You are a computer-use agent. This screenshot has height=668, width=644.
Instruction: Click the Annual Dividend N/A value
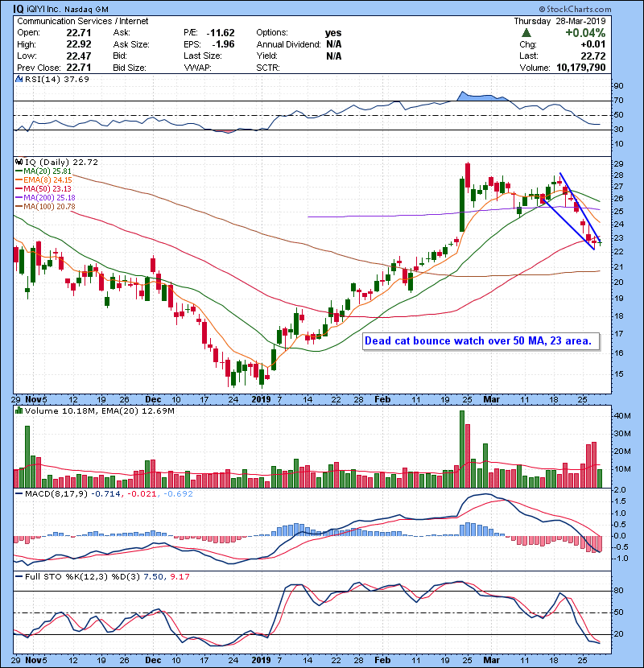tap(334, 44)
